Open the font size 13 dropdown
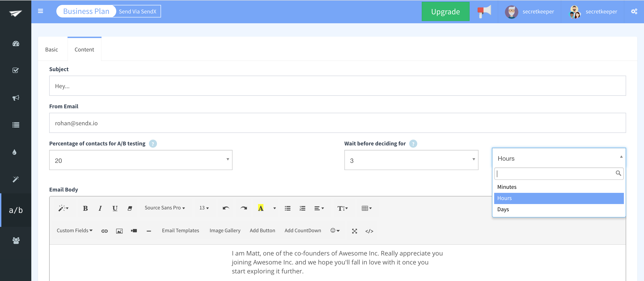The image size is (644, 281). 204,208
